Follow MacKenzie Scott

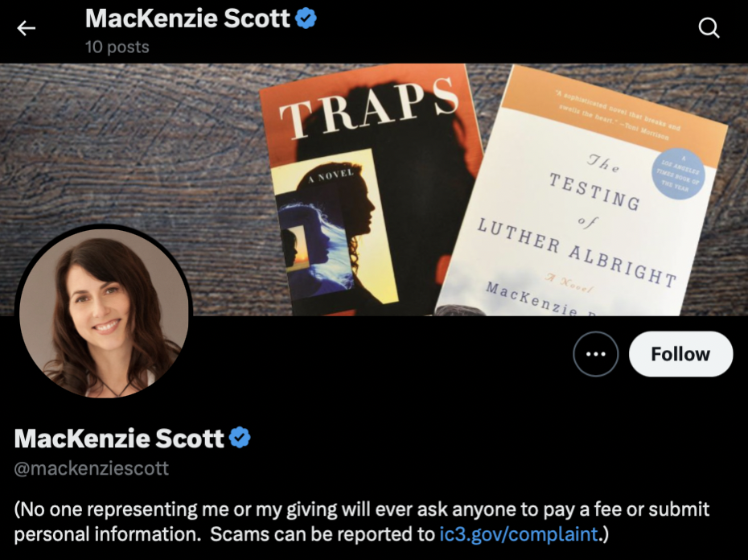pyautogui.click(x=680, y=354)
